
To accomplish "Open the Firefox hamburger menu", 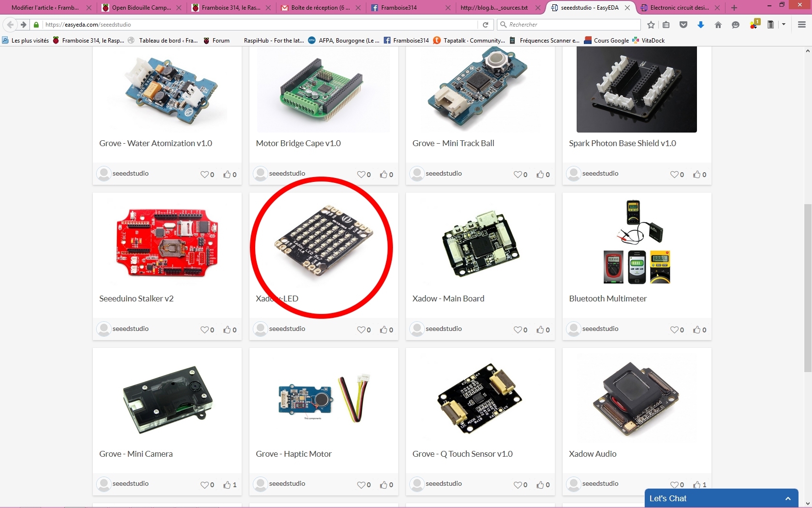I will (801, 25).
